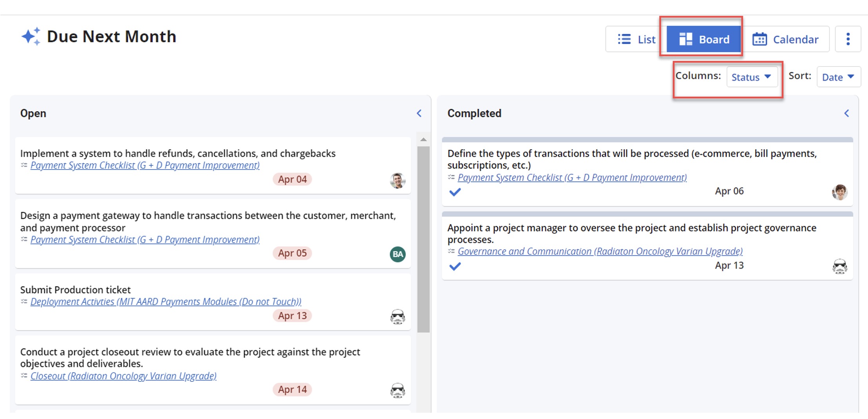Screen dimensions: 868x419
Task: Collapse the Open column with its chevron
Action: click(419, 114)
